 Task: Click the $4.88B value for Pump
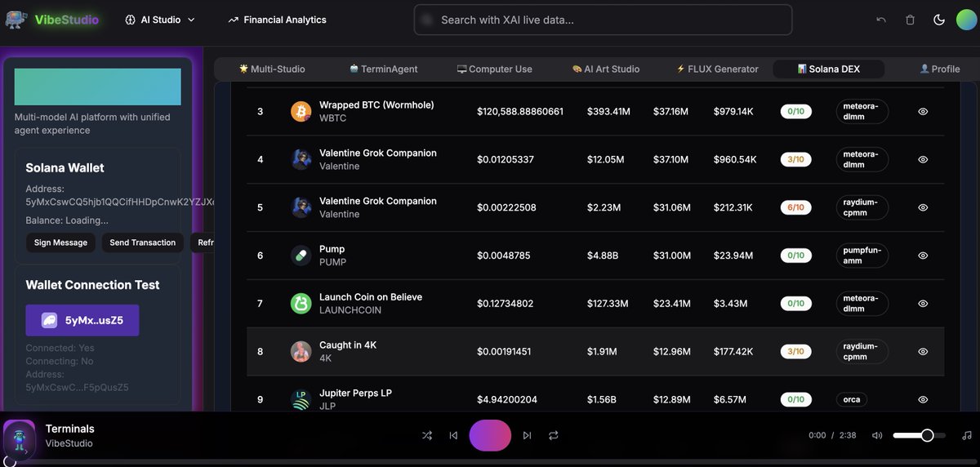tap(602, 256)
